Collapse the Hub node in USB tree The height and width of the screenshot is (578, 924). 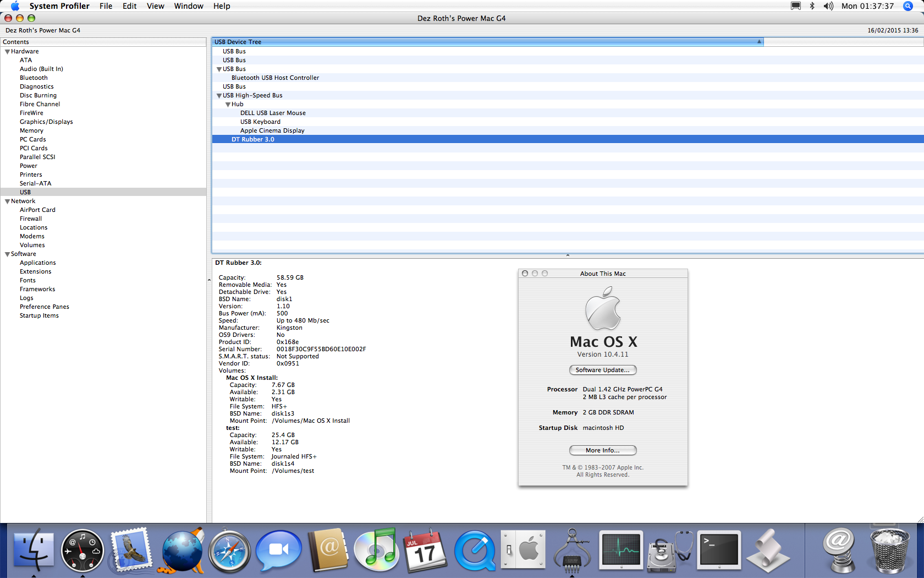(x=228, y=105)
